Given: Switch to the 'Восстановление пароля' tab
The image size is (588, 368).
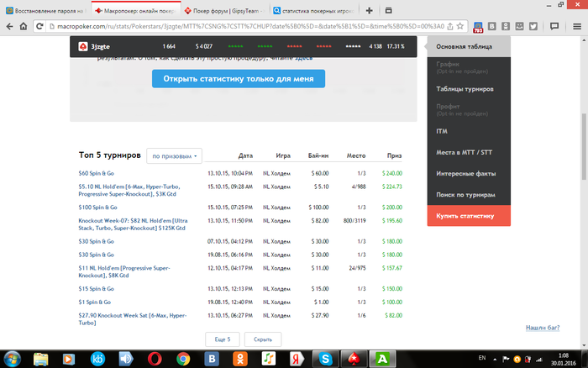Looking at the screenshot, I should 45,11.
